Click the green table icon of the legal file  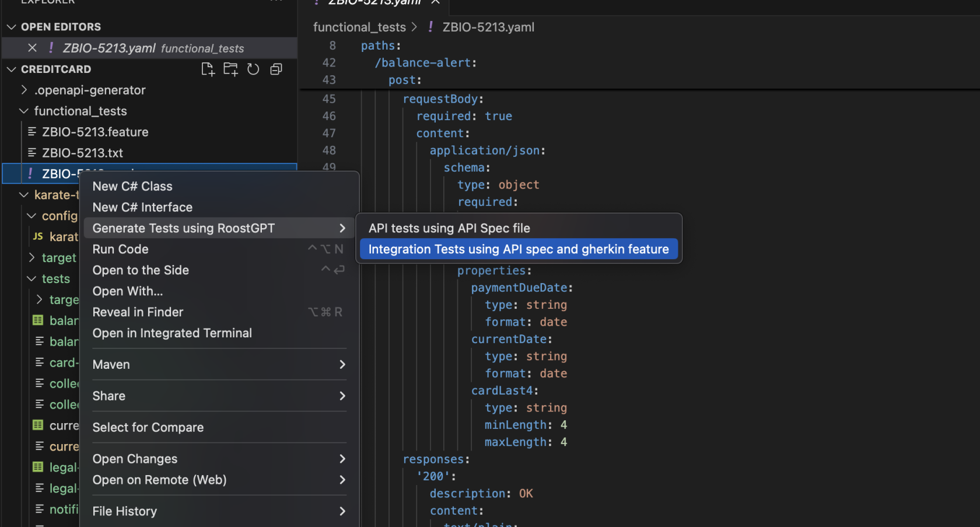coord(38,467)
